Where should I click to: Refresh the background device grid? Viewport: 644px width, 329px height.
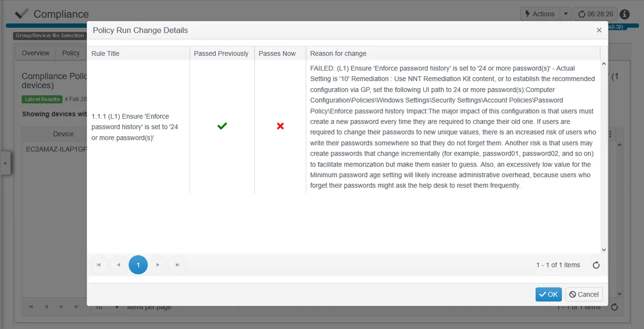614,307
